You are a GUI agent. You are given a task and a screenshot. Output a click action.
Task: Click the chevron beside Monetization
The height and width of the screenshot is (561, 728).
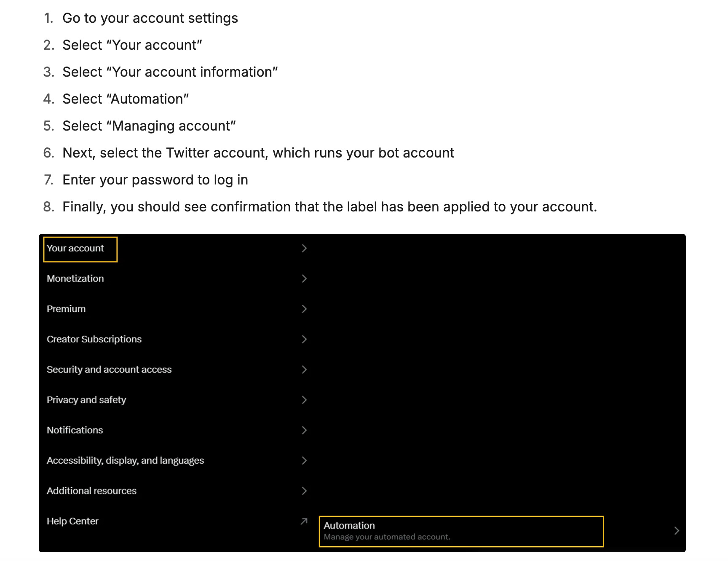click(x=304, y=279)
